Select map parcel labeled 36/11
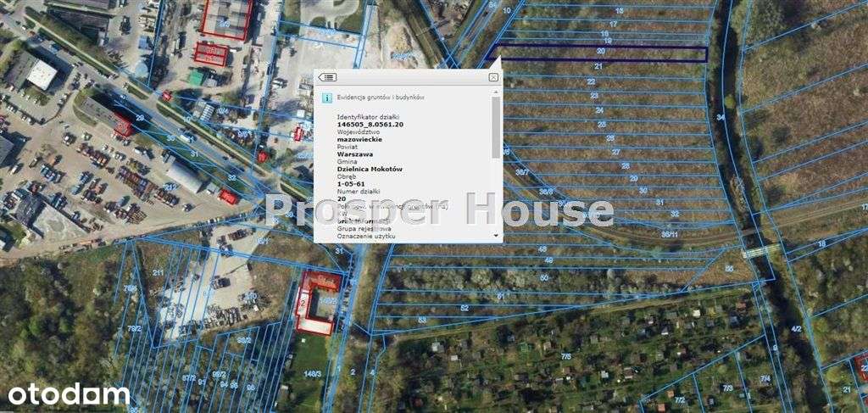868x413 pixels. [x=670, y=235]
